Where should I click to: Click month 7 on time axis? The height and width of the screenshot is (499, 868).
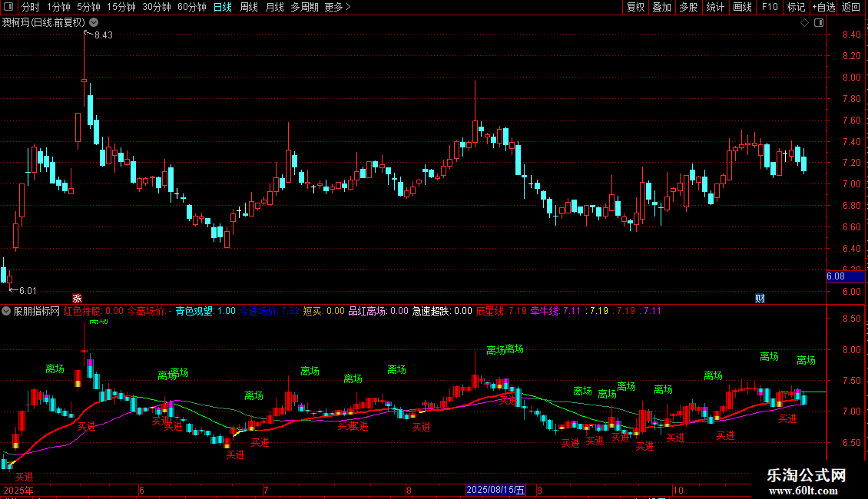tap(266, 490)
